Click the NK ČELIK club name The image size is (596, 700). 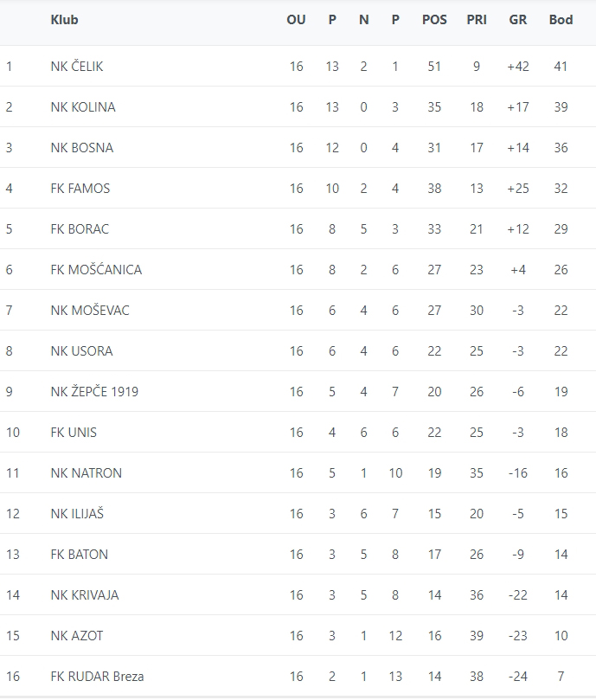tap(77, 67)
